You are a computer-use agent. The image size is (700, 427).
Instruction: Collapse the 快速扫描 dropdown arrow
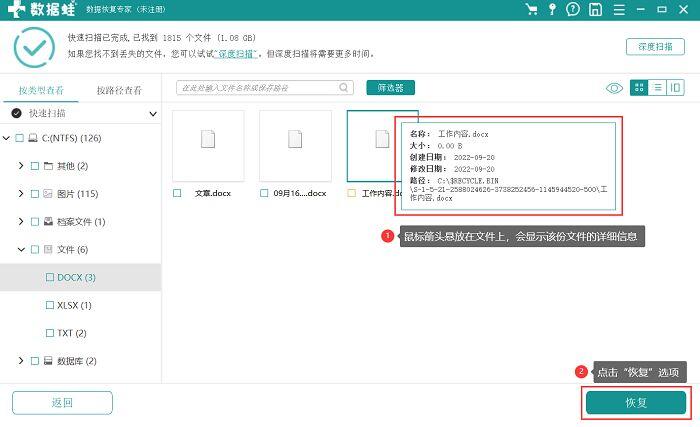point(153,114)
